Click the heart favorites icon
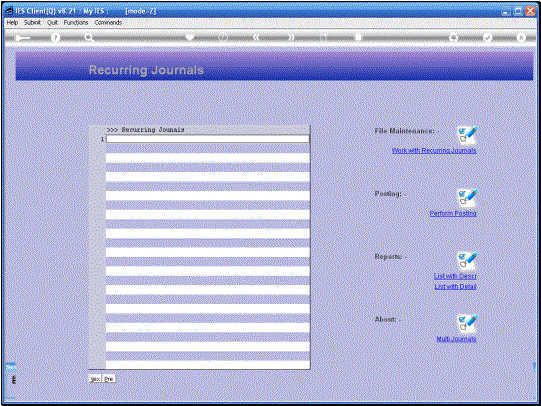Viewport: 541px width, 406px height. pyautogui.click(x=190, y=37)
